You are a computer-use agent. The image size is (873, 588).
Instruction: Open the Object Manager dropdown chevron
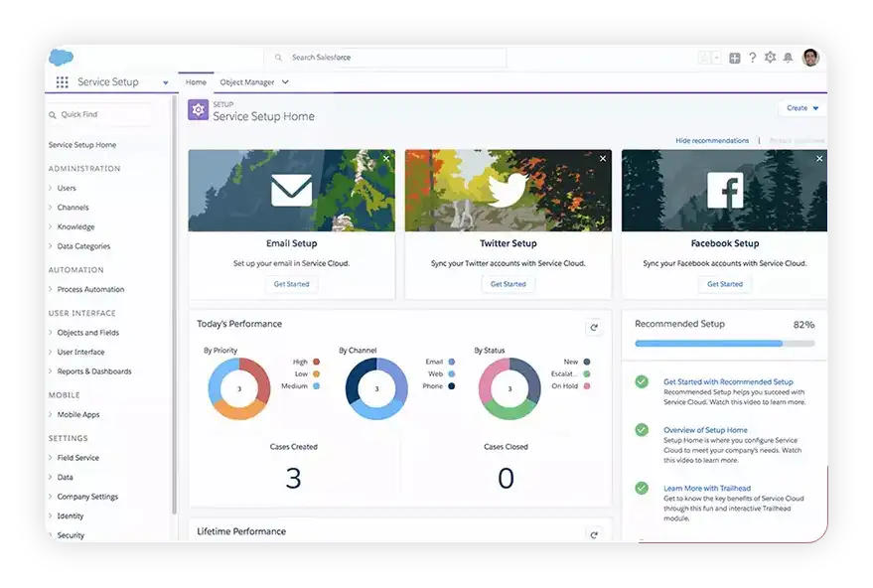(283, 82)
